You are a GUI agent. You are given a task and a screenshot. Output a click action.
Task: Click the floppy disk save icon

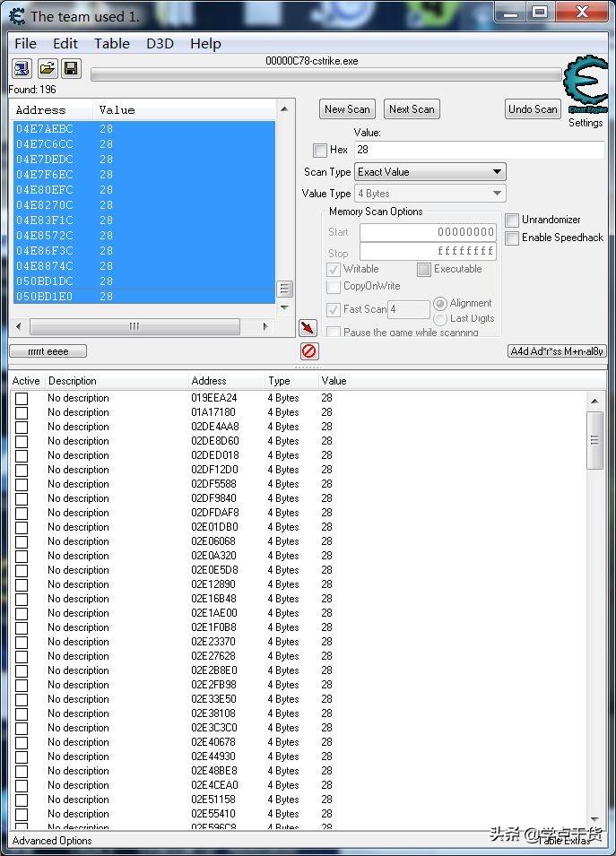pyautogui.click(x=71, y=69)
